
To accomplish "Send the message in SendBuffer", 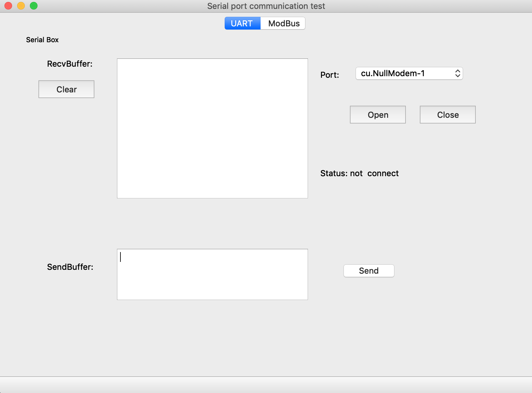I will [368, 271].
